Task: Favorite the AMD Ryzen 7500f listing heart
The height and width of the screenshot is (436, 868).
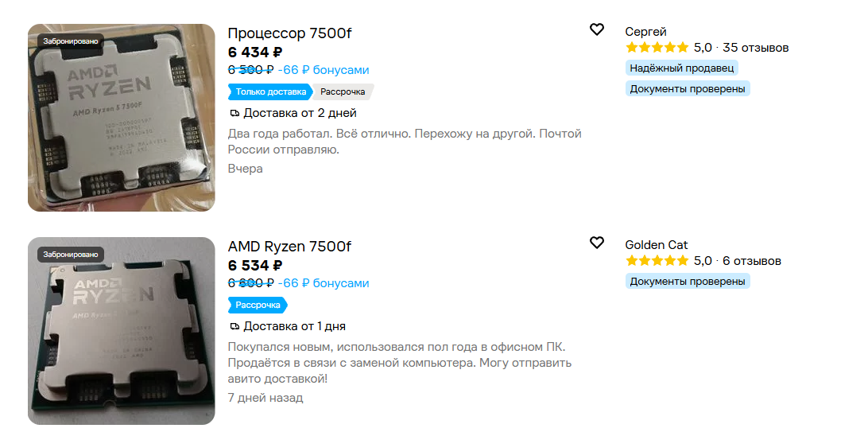Action: pyautogui.click(x=597, y=243)
